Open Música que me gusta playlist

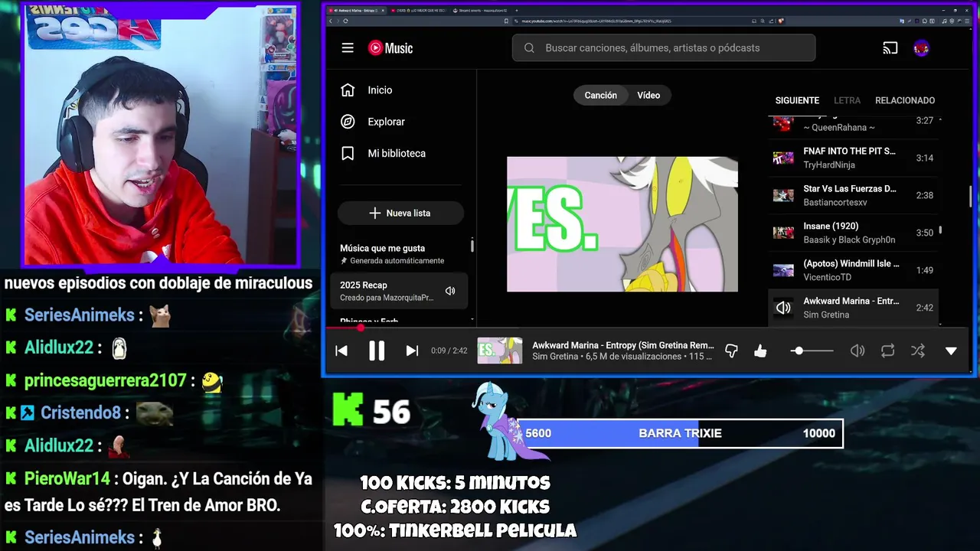coord(399,254)
